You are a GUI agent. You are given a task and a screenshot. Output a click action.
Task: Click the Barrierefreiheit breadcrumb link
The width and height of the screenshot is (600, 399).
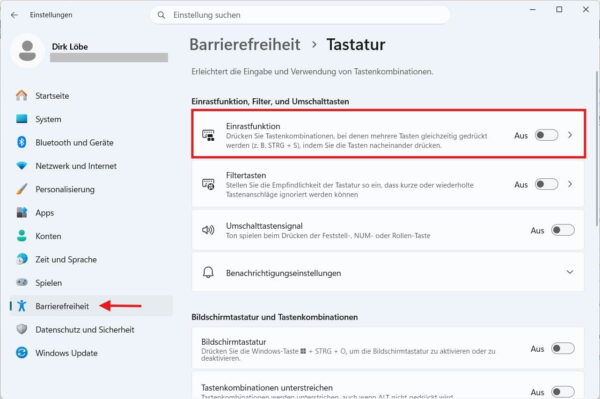pos(245,44)
